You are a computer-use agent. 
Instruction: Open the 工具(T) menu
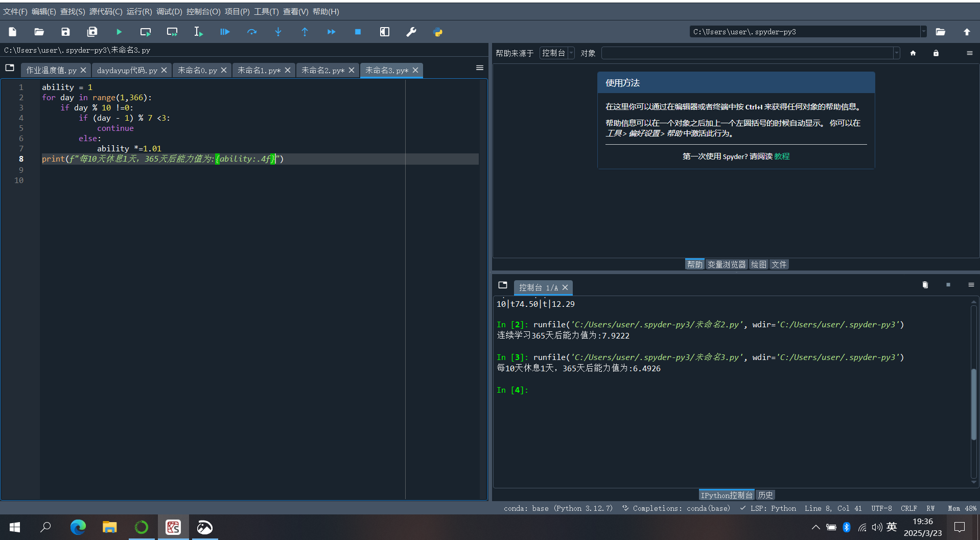(266, 11)
